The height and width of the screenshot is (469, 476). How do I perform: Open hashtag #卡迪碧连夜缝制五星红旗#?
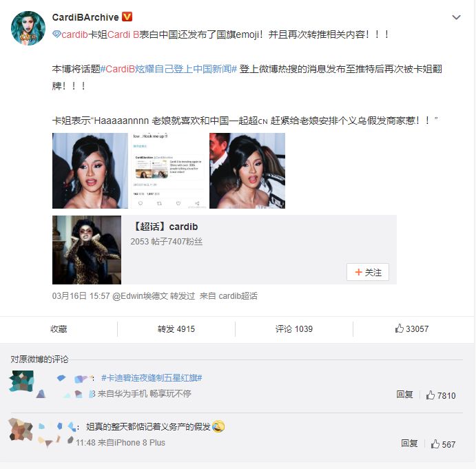[x=152, y=378]
